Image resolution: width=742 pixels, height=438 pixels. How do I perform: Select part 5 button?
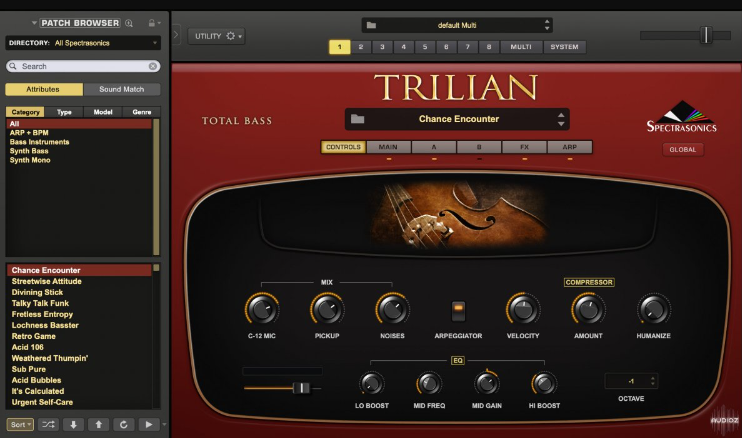pyautogui.click(x=425, y=47)
